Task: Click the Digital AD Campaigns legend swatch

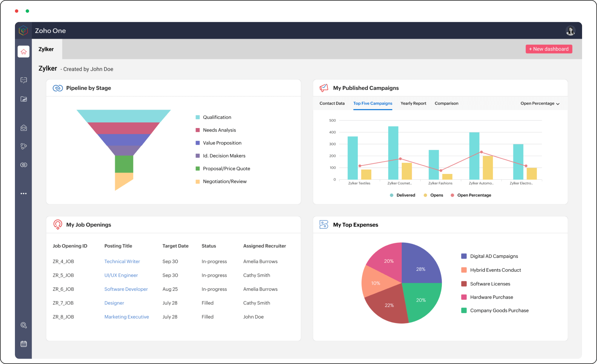Action: click(464, 256)
